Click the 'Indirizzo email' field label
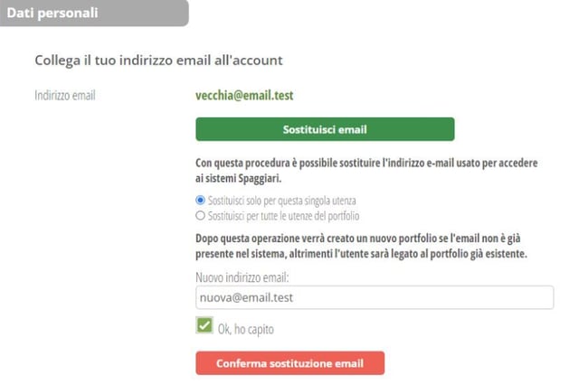 64,94
